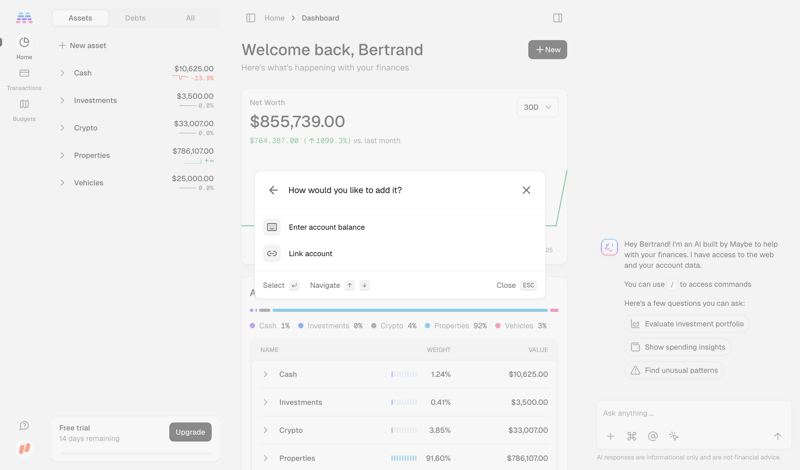Click the spending insights icon
Screen dimensions: 800x470
(x=635, y=347)
